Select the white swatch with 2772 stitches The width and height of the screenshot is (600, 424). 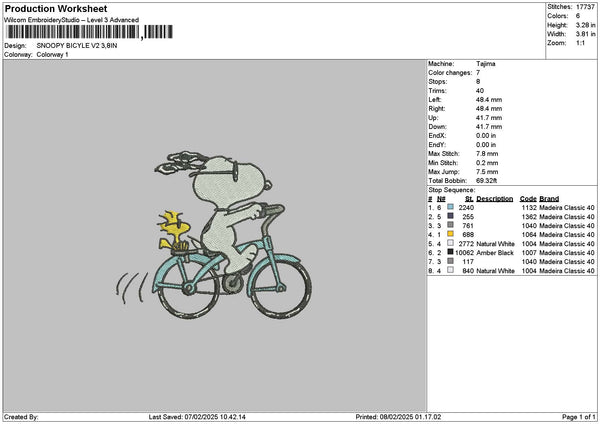[x=450, y=243]
